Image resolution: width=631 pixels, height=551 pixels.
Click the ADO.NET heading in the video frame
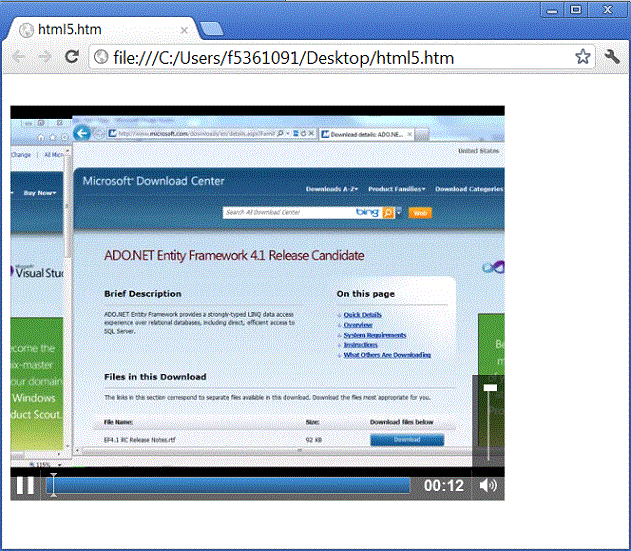pyautogui.click(x=234, y=255)
